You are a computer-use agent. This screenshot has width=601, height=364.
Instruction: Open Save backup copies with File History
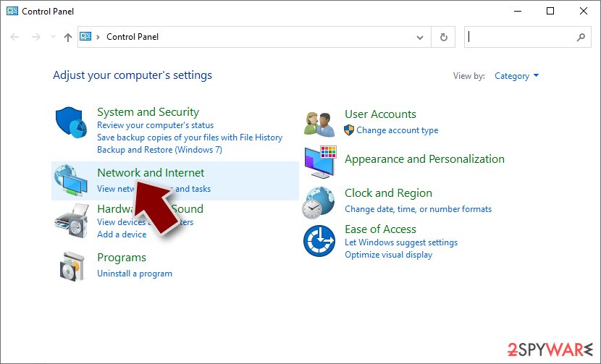[190, 137]
